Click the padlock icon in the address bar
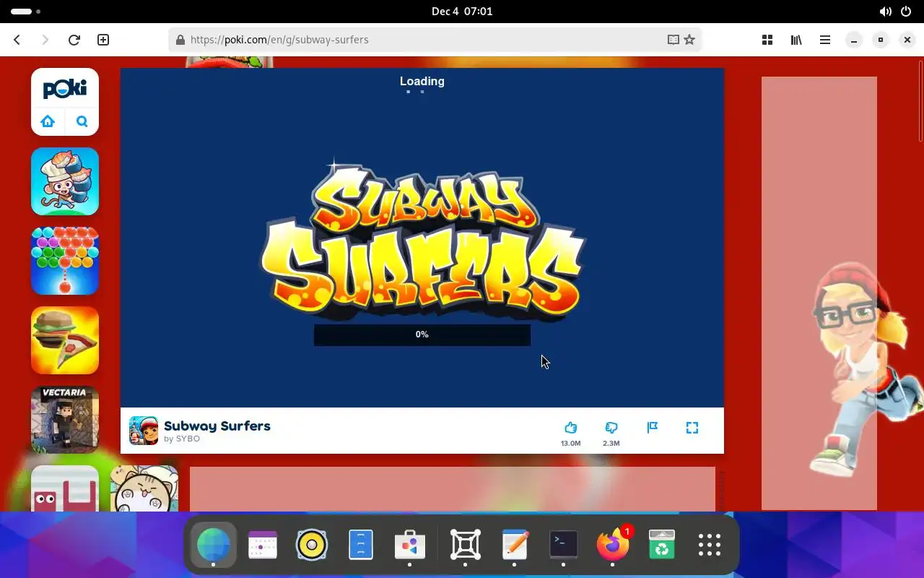This screenshot has width=924, height=578. tap(180, 40)
